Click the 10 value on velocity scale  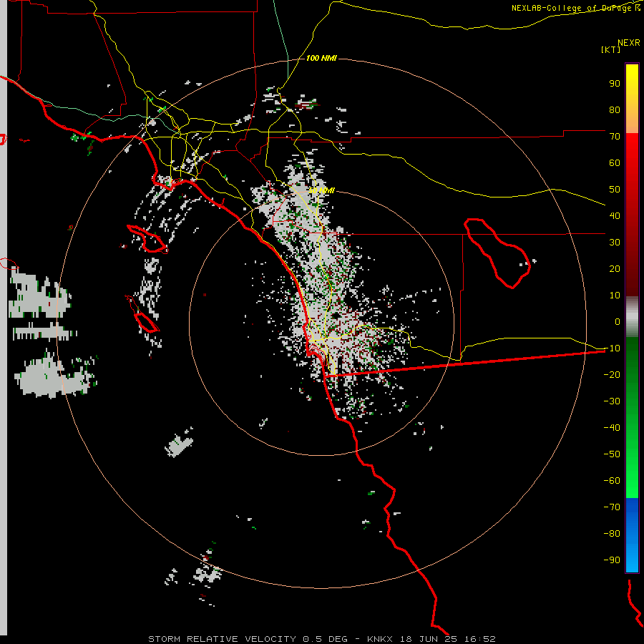pos(615,296)
